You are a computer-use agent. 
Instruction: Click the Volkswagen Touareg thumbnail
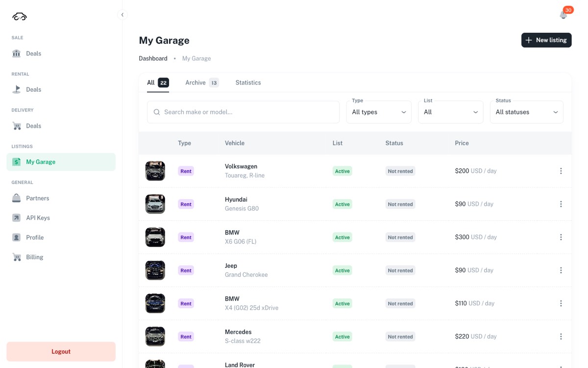pyautogui.click(x=155, y=171)
